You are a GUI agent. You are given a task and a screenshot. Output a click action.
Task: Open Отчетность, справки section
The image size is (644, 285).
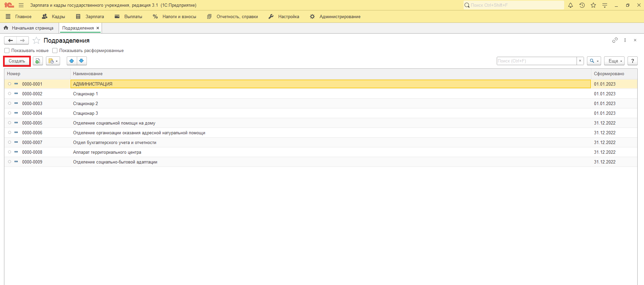tap(232, 16)
